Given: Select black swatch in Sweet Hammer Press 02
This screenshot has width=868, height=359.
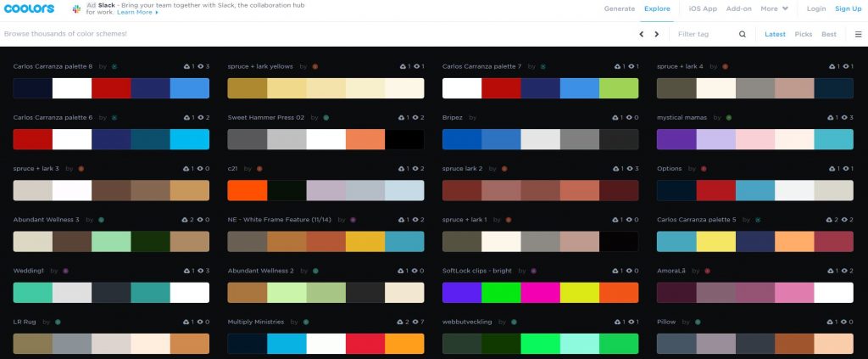Looking at the screenshot, I should 404,139.
